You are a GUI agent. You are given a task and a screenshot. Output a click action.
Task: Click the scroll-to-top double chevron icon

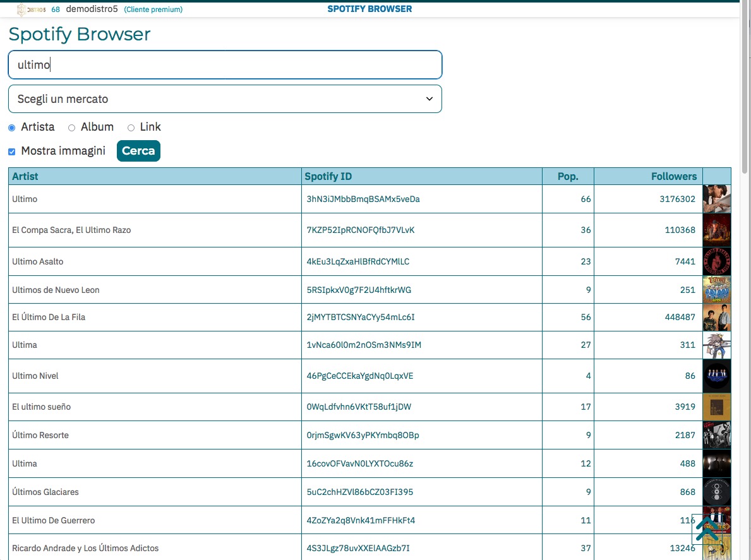[707, 529]
